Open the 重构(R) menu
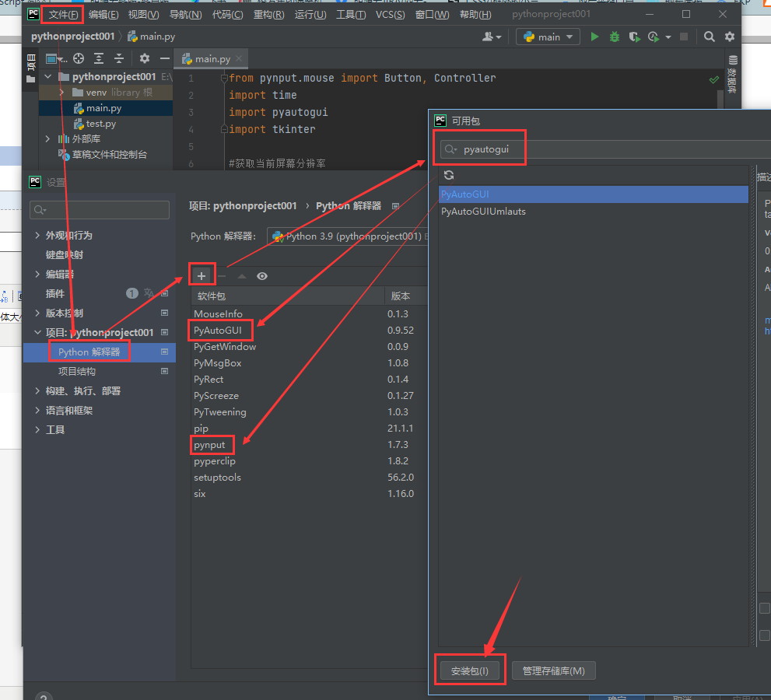Screen dimensions: 771x700 (268, 14)
